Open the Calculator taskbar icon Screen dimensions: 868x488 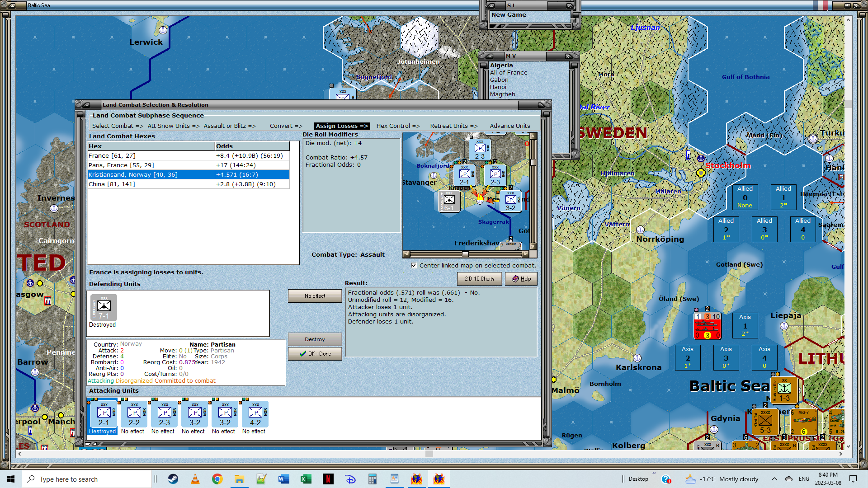tap(373, 479)
